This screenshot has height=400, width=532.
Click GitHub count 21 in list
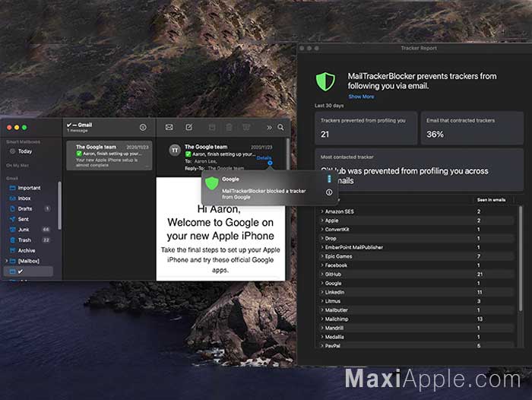pos(480,275)
